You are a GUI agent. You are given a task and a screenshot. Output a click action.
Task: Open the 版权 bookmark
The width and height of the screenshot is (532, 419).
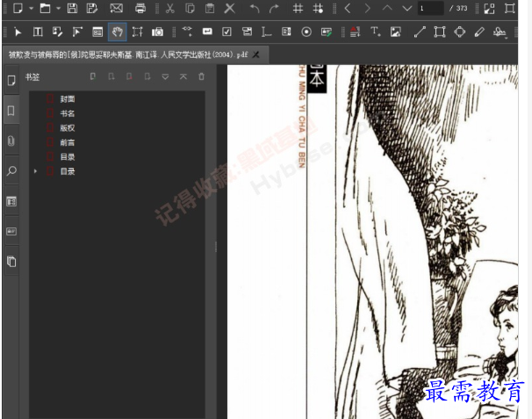pos(68,128)
